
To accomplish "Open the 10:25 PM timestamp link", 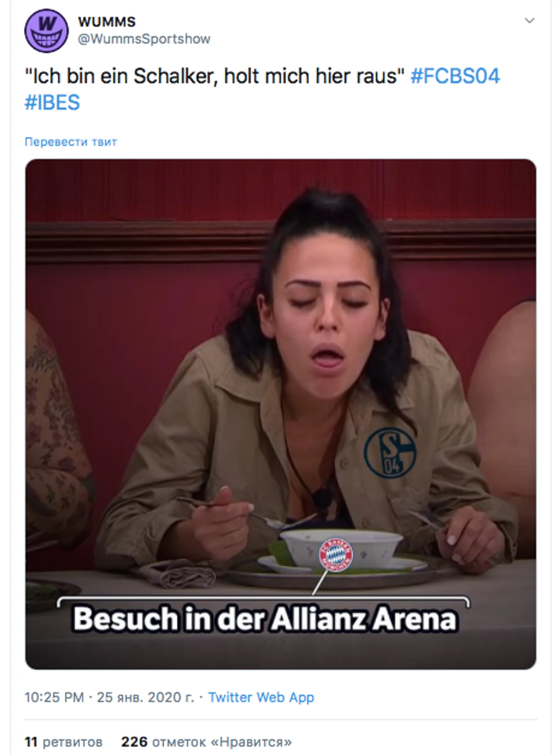I will [x=54, y=697].
